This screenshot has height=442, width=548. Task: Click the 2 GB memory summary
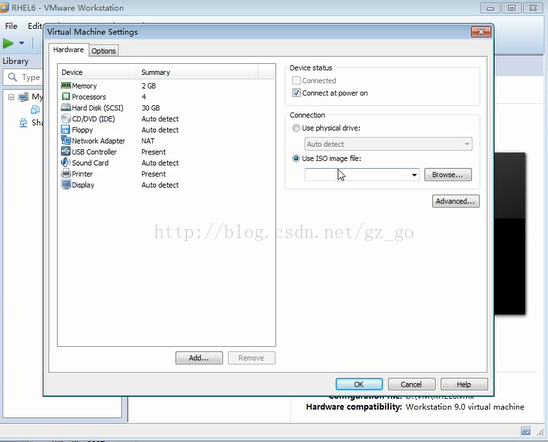(x=149, y=86)
